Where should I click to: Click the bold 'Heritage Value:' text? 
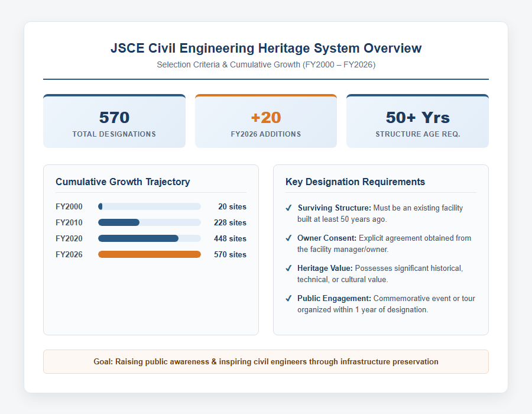[x=325, y=269]
